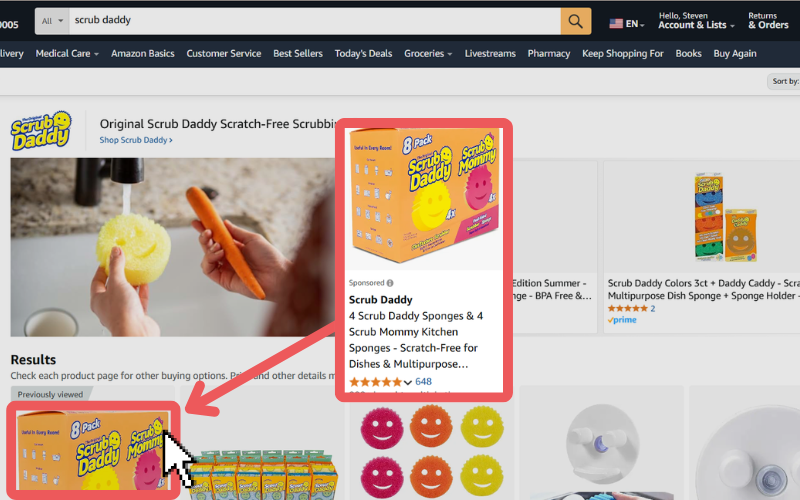Viewport: 800px width, 500px height.
Task: Select the US flag language icon
Action: (616, 23)
